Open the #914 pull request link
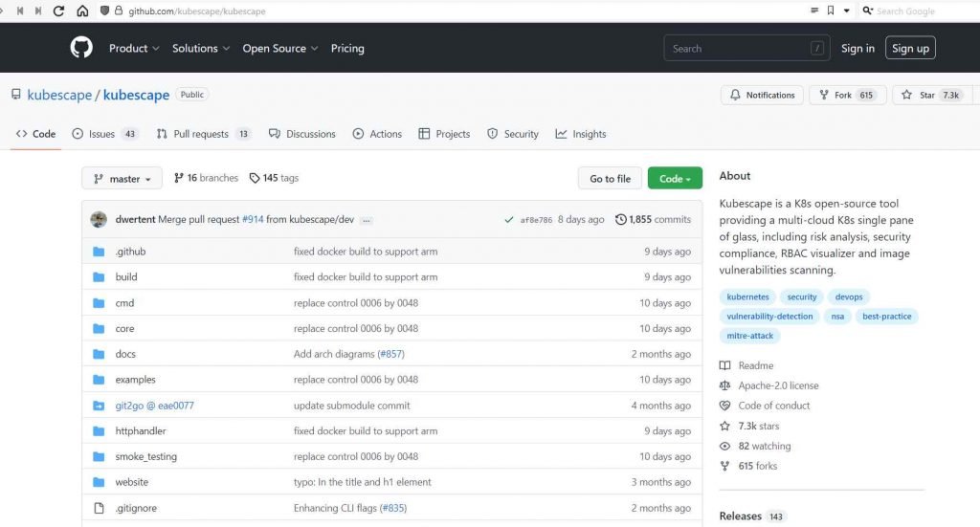This screenshot has height=527, width=980. click(253, 219)
